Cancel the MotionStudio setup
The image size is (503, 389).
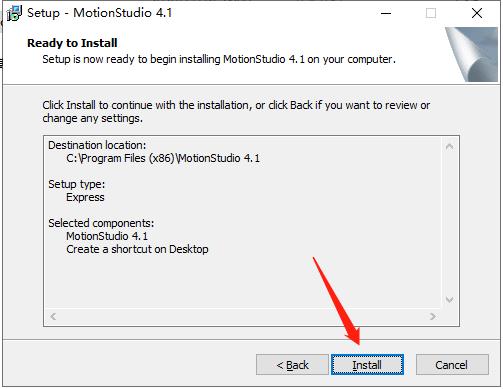pos(452,365)
